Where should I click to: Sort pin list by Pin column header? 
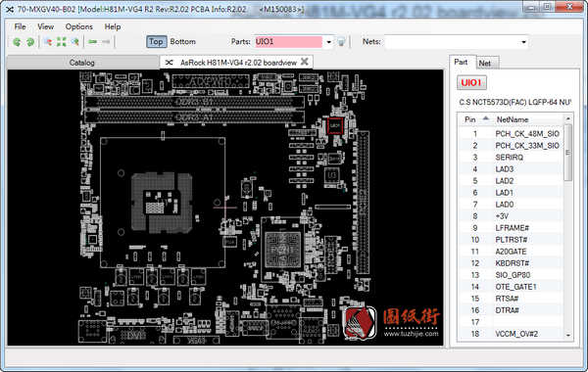pyautogui.click(x=476, y=119)
